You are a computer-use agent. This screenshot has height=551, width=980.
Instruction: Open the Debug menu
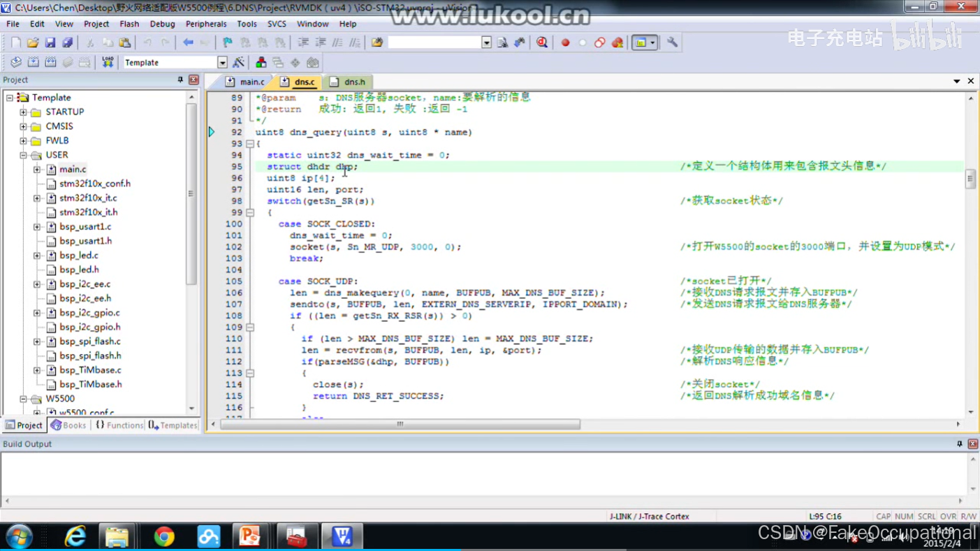[x=162, y=24]
